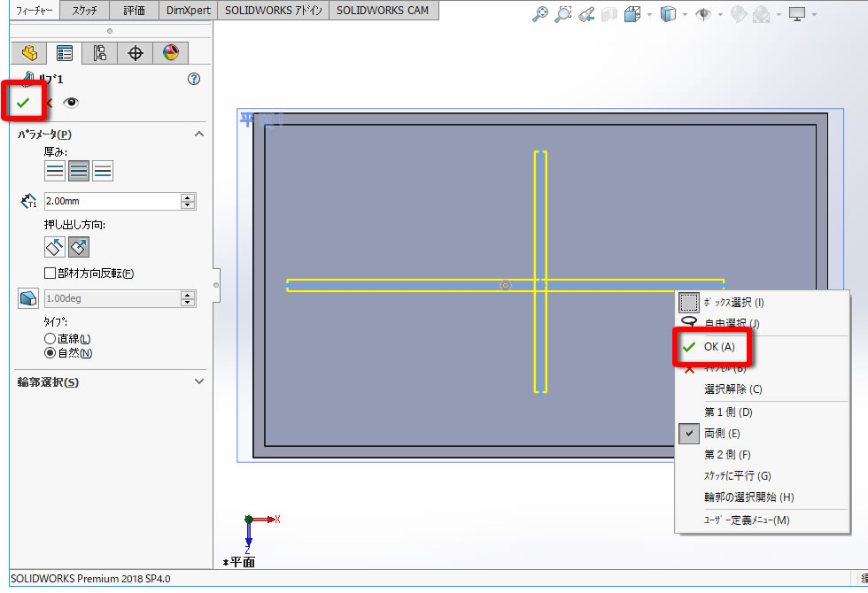The height and width of the screenshot is (593, 868).
Task: Decrease rib thickness with down spinner
Action: (x=188, y=205)
